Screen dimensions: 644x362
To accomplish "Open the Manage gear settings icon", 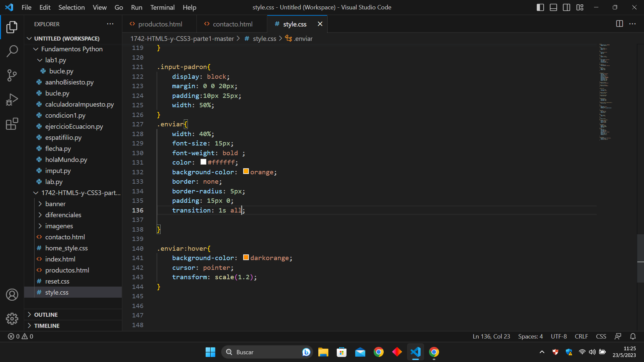I will coord(12,319).
